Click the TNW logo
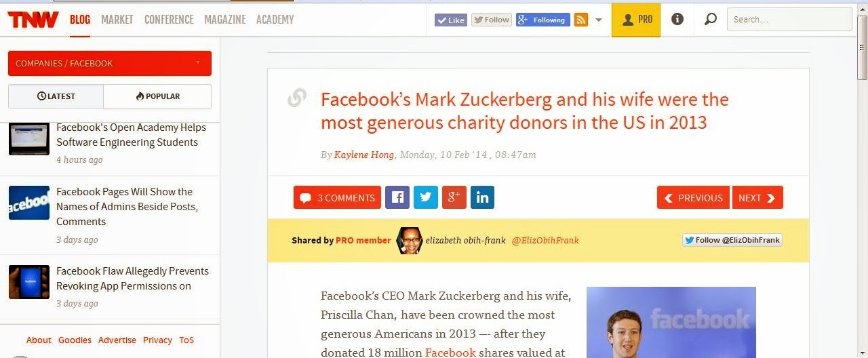This screenshot has height=358, width=868. (x=33, y=20)
